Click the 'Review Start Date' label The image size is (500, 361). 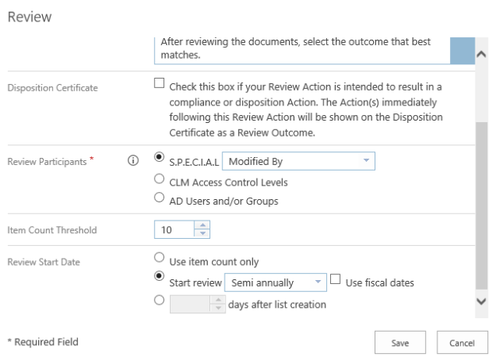click(44, 262)
